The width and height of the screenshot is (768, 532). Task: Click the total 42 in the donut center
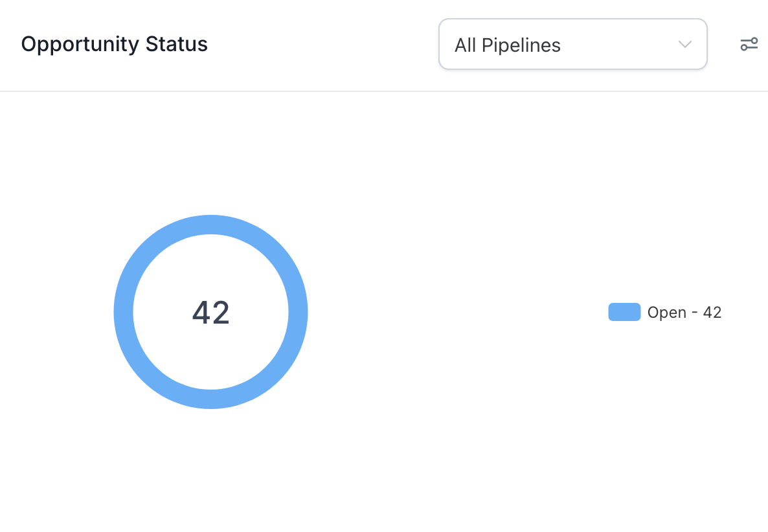[210, 313]
